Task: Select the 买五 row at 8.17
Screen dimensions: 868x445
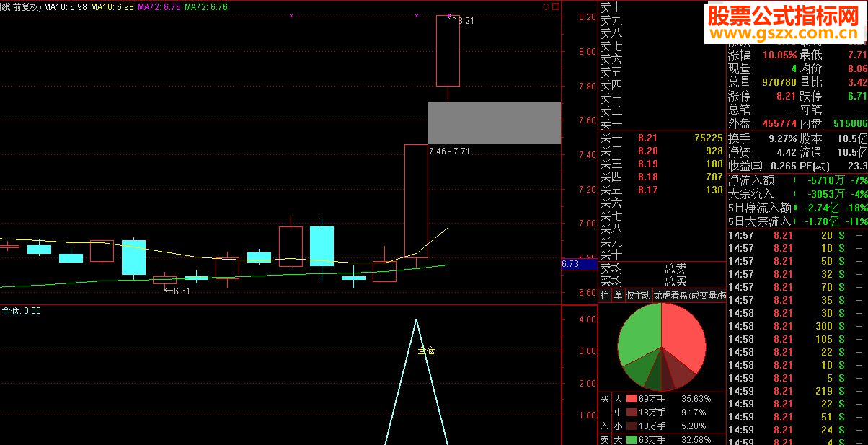Action: coord(662,190)
